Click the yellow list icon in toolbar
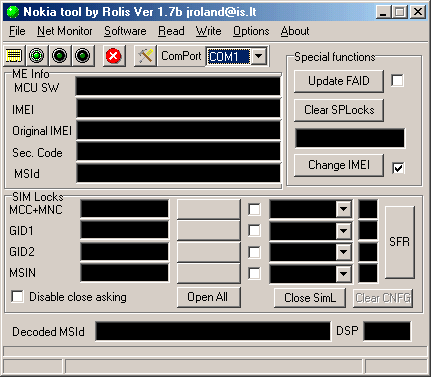Screen dimensions: 431x377 click(x=14, y=56)
